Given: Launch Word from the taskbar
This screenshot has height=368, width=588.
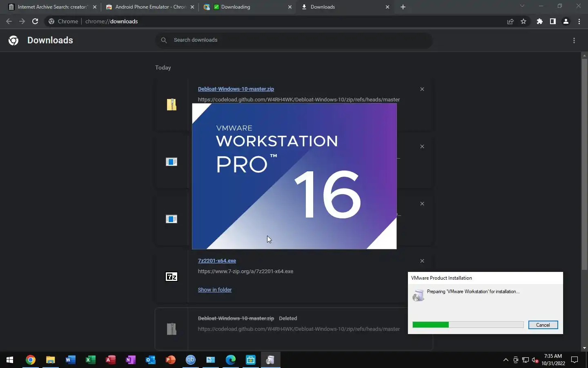Looking at the screenshot, I should click(x=70, y=360).
